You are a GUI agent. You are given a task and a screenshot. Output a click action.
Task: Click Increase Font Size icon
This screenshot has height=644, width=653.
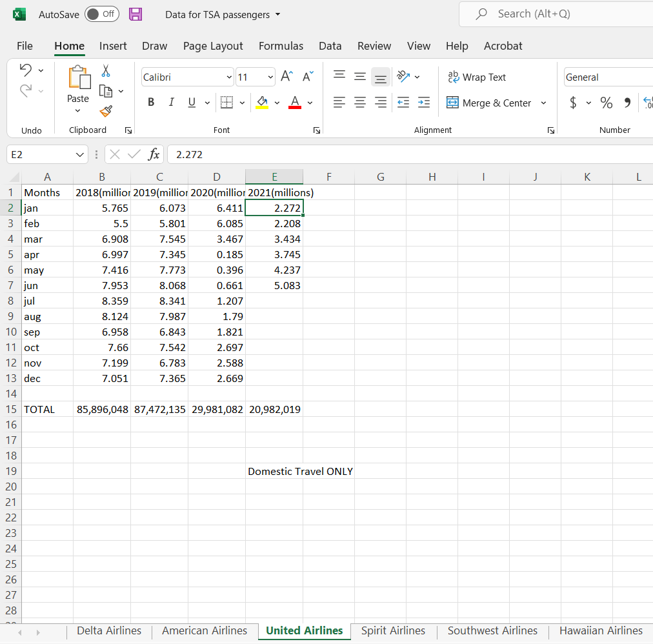tap(287, 76)
